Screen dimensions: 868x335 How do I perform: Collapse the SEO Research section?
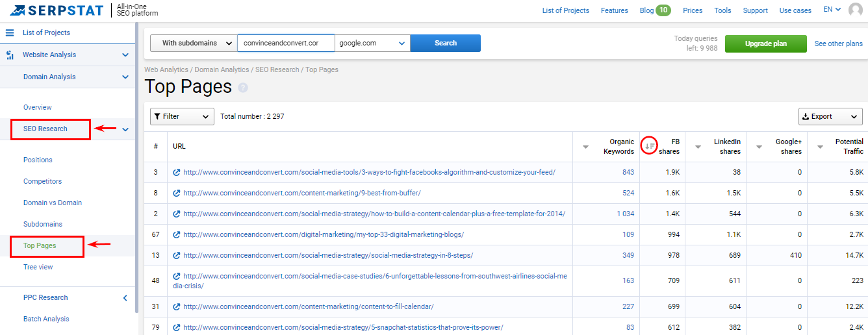point(125,129)
